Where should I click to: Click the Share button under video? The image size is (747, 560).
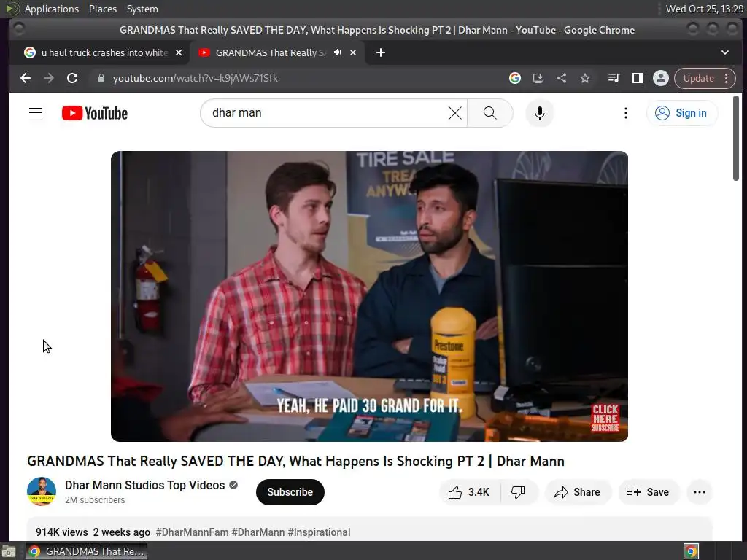pos(578,492)
